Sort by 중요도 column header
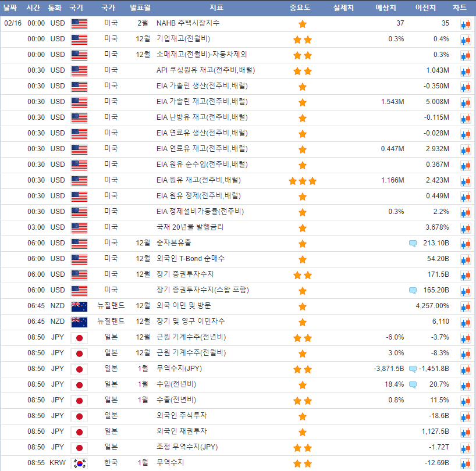The image size is (476, 471). pos(300,8)
